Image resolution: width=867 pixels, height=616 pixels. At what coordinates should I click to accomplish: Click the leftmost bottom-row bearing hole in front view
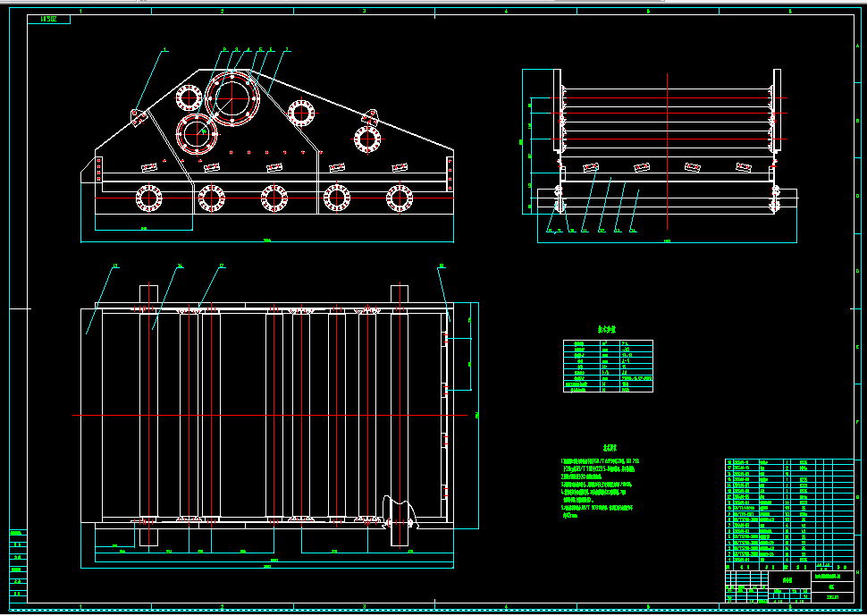(x=148, y=198)
